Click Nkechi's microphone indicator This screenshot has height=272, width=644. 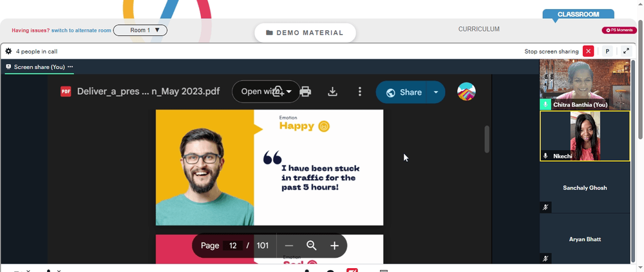pos(545,156)
